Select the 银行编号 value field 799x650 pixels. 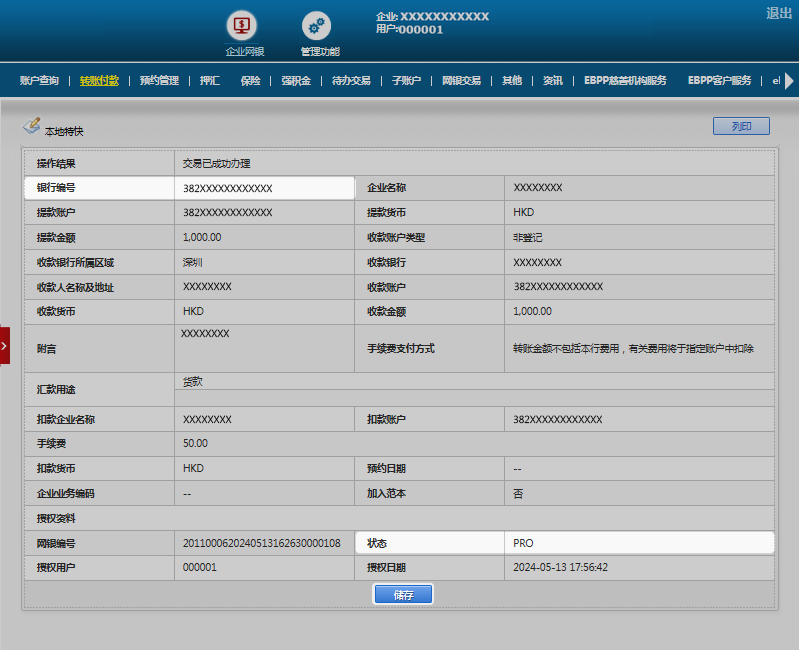[264, 188]
